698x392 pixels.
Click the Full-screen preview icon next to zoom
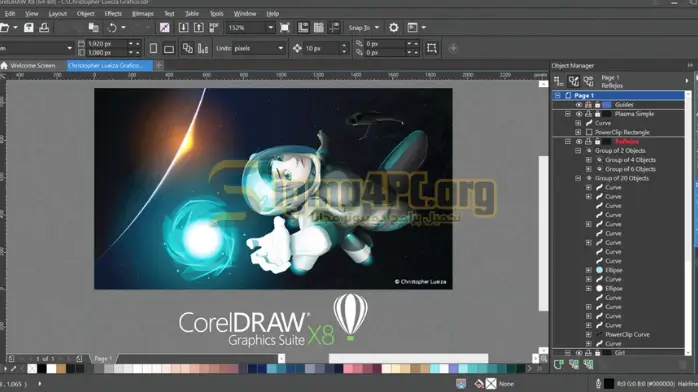click(284, 28)
